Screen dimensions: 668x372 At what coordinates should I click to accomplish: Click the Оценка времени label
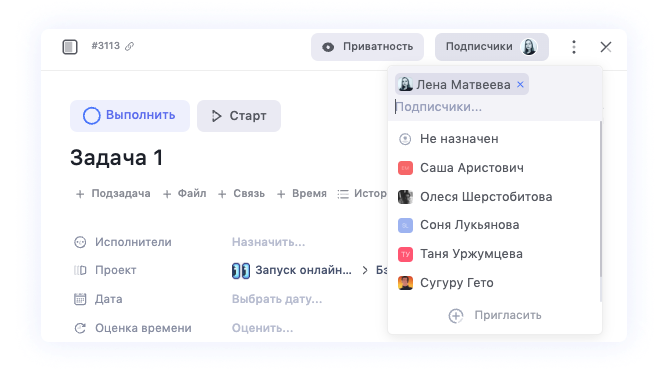pos(143,328)
